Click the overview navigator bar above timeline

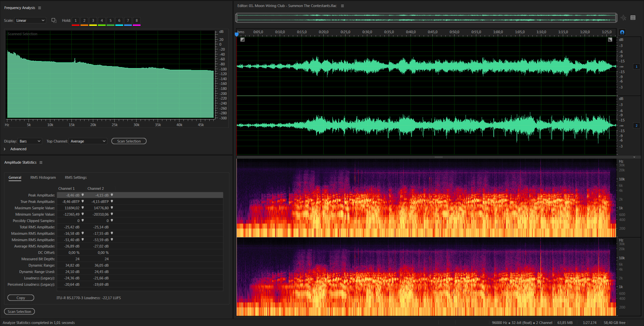pyautogui.click(x=426, y=18)
